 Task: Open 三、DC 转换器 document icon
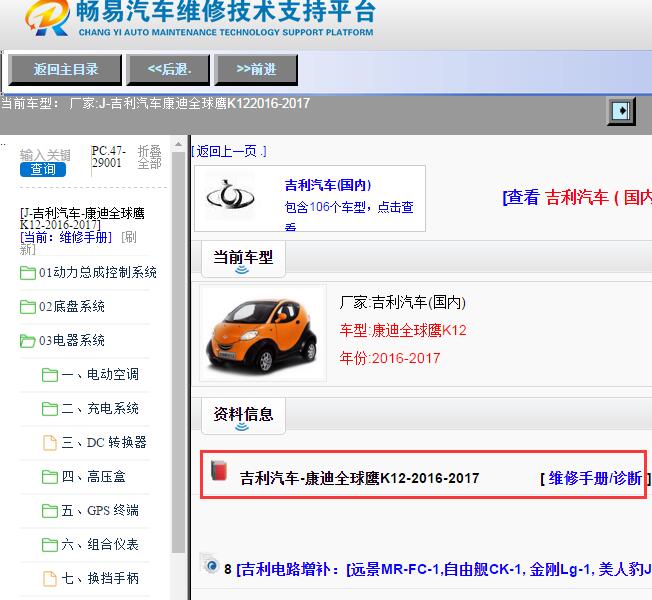50,443
